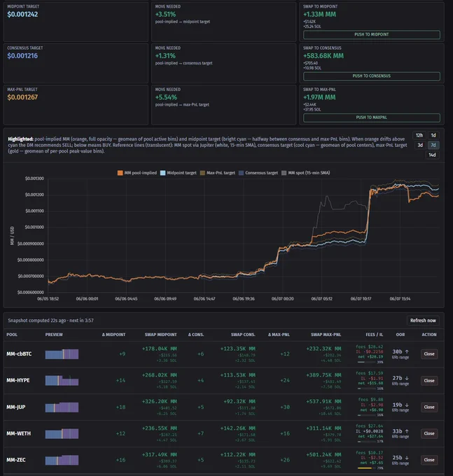Viewport: 453px width, 476px height.
Task: Click the Refresh now button
Action: pos(423,321)
